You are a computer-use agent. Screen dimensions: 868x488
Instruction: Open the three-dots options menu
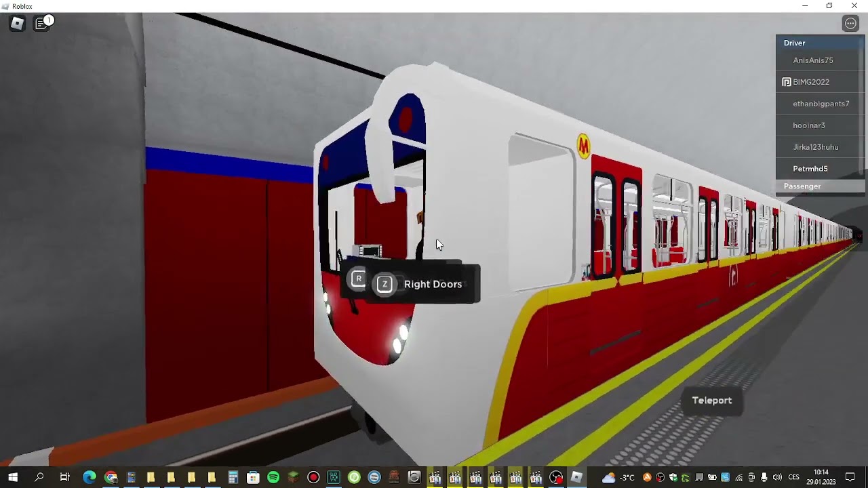coord(850,23)
